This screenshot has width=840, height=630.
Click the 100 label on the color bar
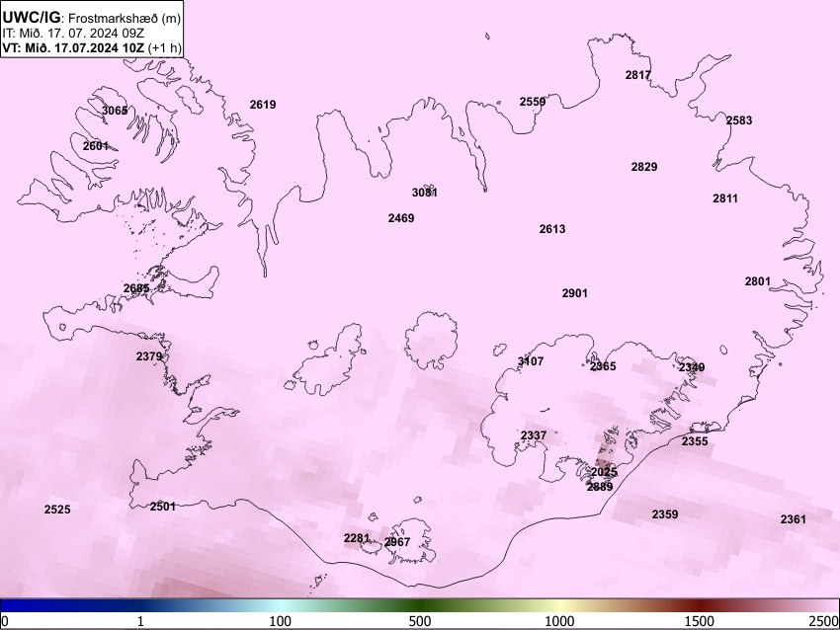[281, 621]
